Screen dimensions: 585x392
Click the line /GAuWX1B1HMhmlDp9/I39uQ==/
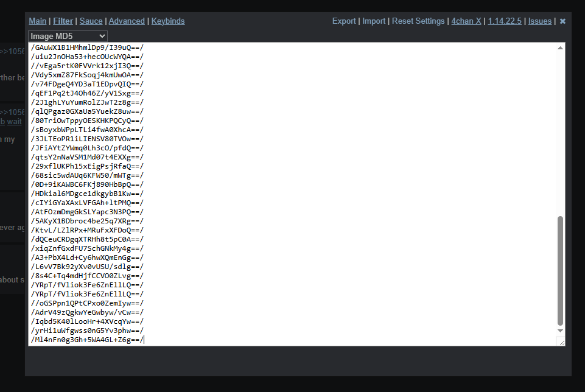click(87, 47)
